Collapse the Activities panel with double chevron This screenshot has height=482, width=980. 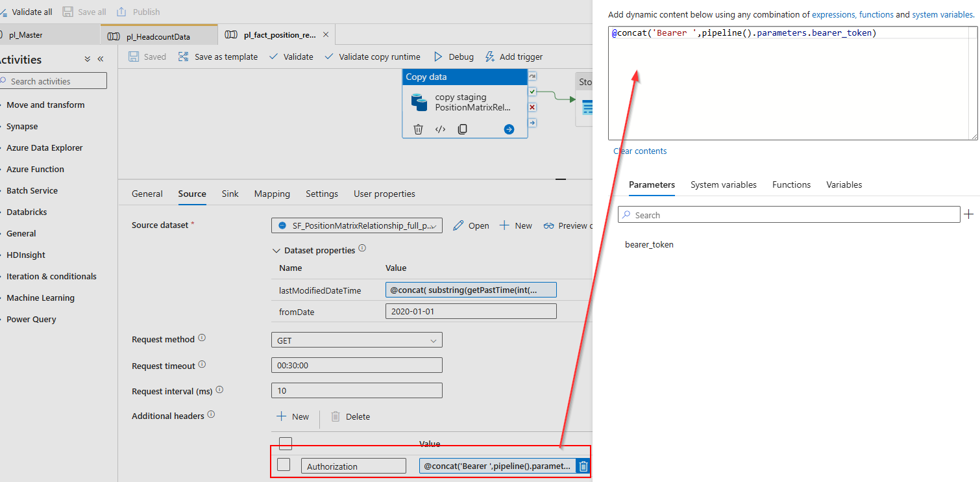pos(101,59)
